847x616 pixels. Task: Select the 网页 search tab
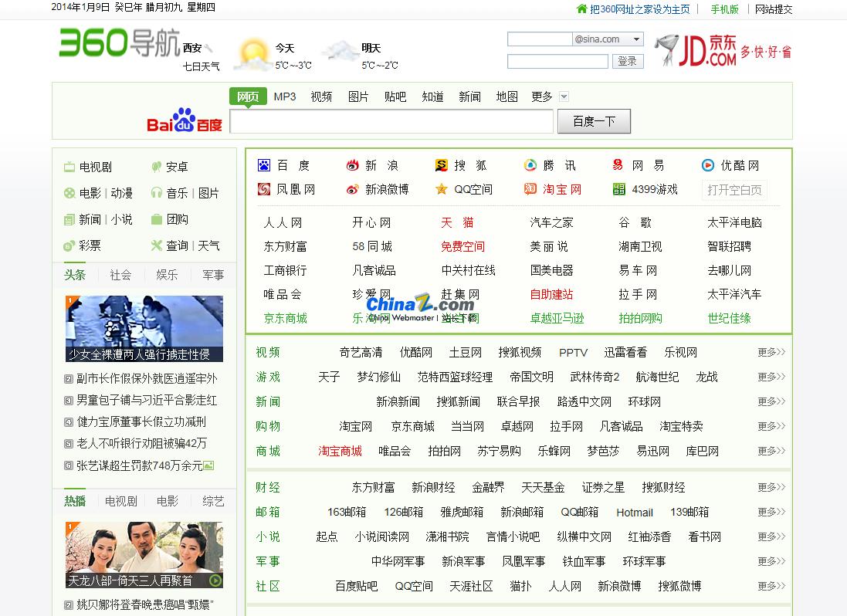pyautogui.click(x=248, y=96)
